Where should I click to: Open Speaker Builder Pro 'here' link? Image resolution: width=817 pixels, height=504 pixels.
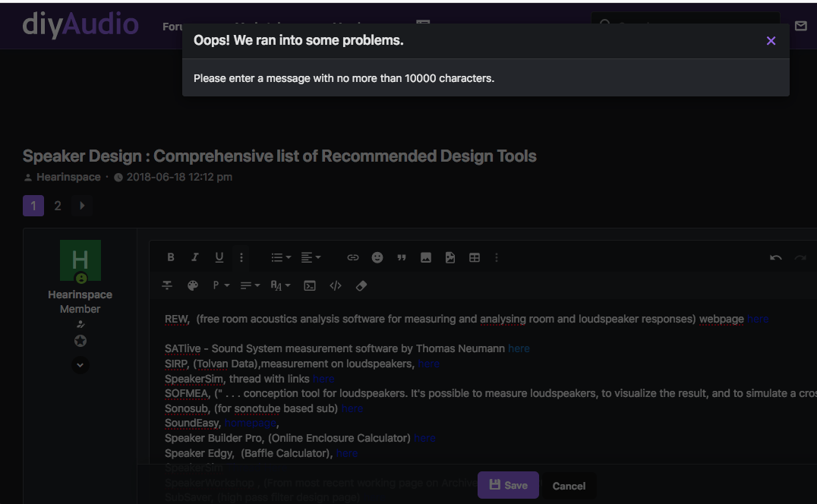tap(424, 439)
